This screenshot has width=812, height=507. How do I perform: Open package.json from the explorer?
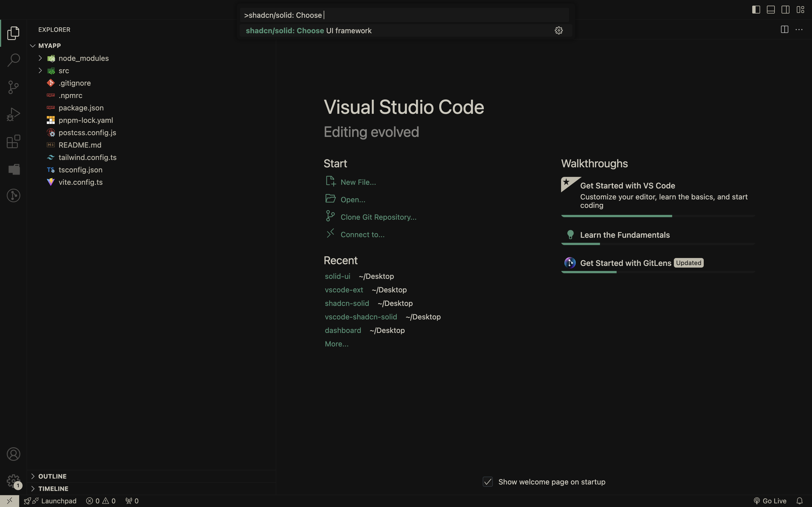pyautogui.click(x=81, y=108)
